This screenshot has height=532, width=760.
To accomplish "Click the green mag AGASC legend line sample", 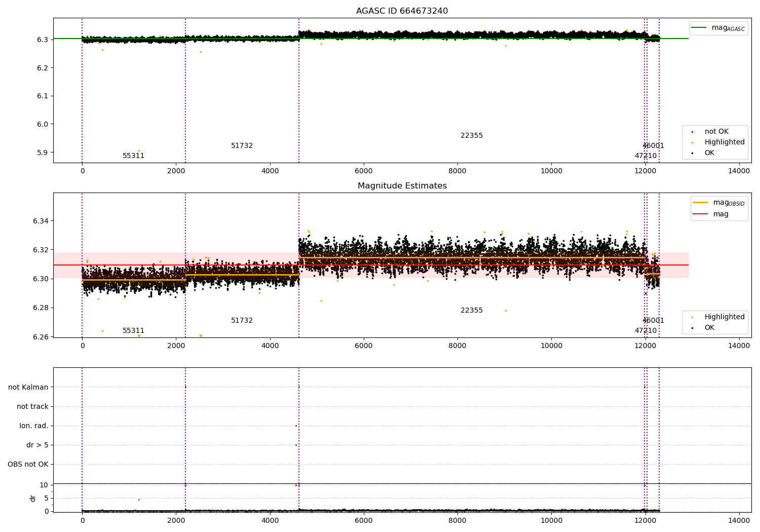I will pyautogui.click(x=699, y=28).
